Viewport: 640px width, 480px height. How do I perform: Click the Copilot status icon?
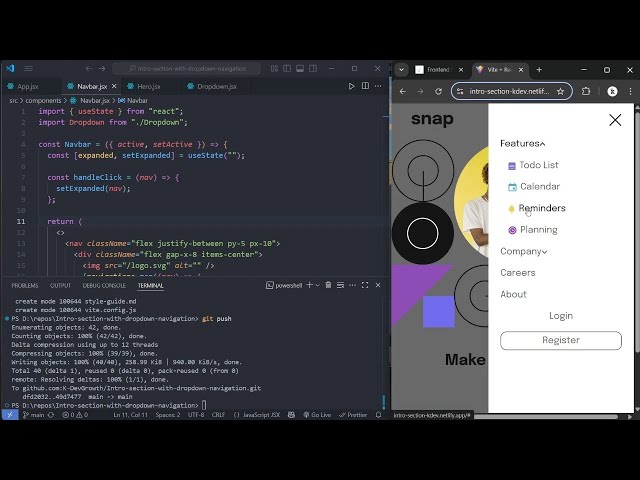click(x=291, y=415)
